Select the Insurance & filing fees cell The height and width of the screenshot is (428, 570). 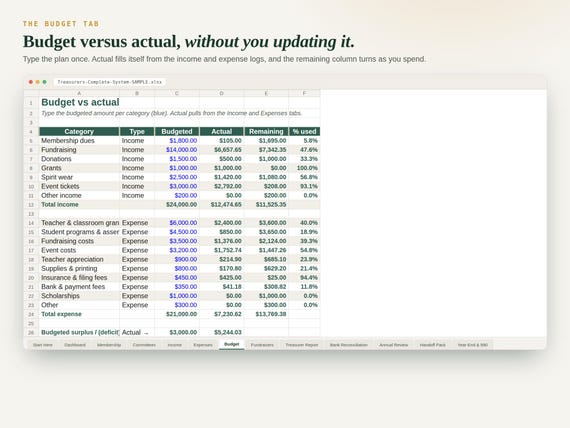point(79,277)
